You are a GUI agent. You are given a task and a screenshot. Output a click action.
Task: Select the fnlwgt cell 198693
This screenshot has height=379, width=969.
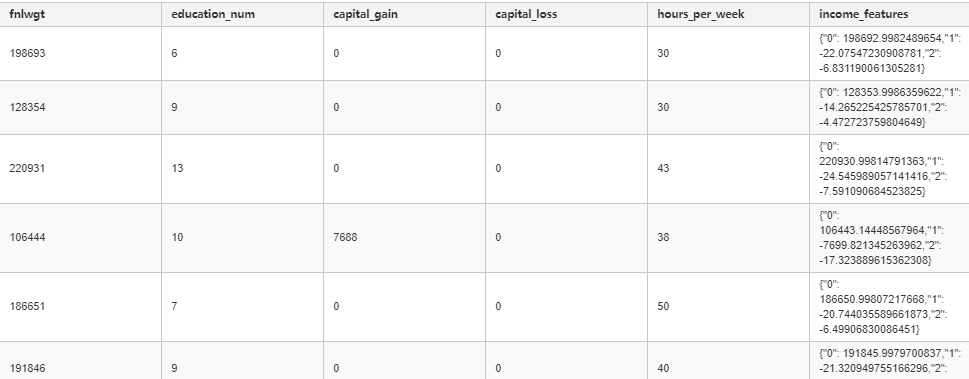click(27, 53)
